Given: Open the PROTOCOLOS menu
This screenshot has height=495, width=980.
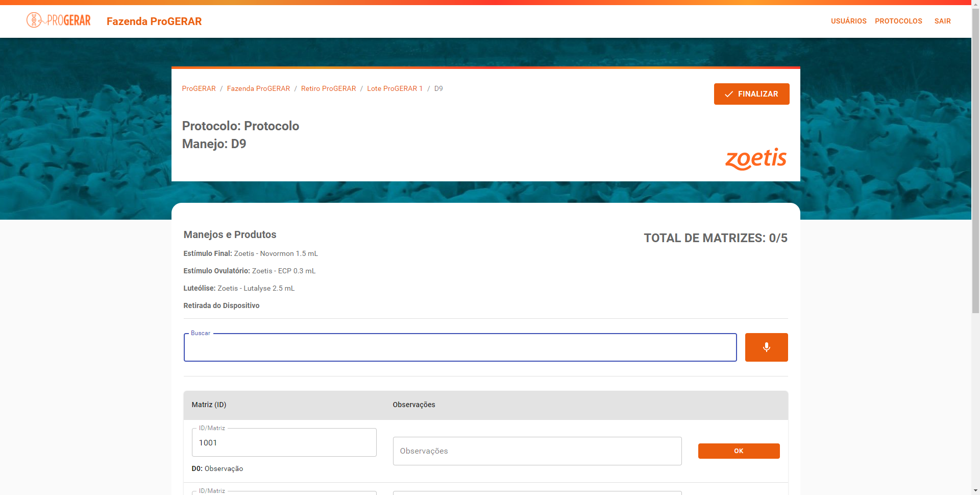Looking at the screenshot, I should (898, 21).
